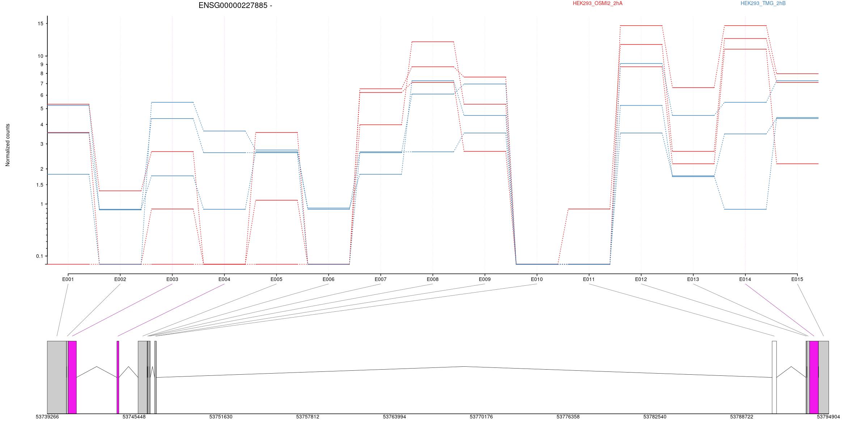868x434 pixels.
Task: Click exon label E003
Action: pyautogui.click(x=172, y=279)
